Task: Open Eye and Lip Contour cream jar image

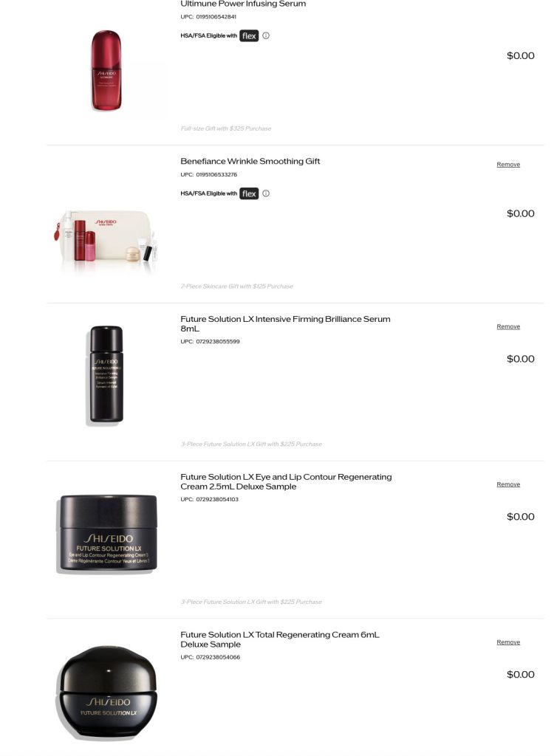Action: [107, 533]
